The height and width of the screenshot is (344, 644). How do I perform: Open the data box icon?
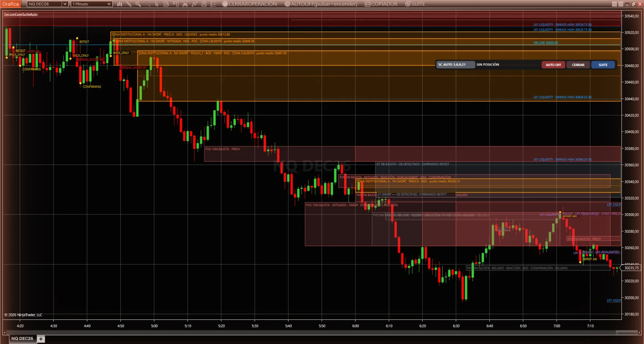click(166, 4)
